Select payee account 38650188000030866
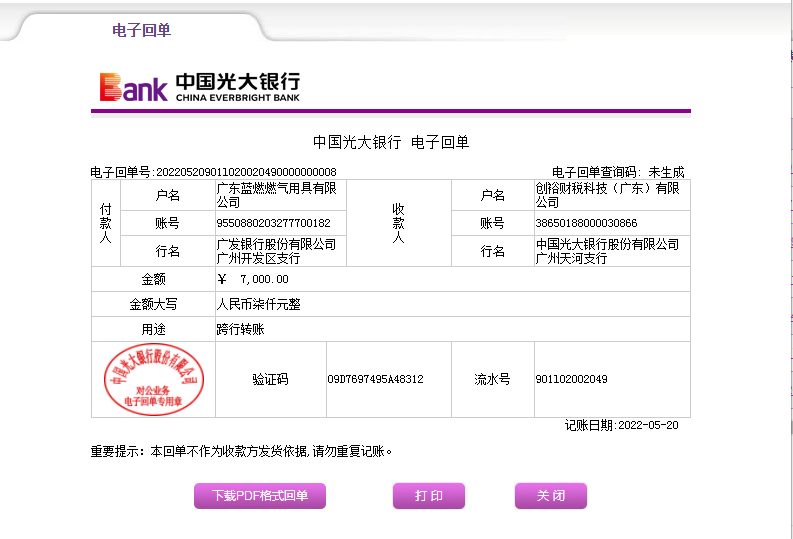 pyautogui.click(x=586, y=223)
